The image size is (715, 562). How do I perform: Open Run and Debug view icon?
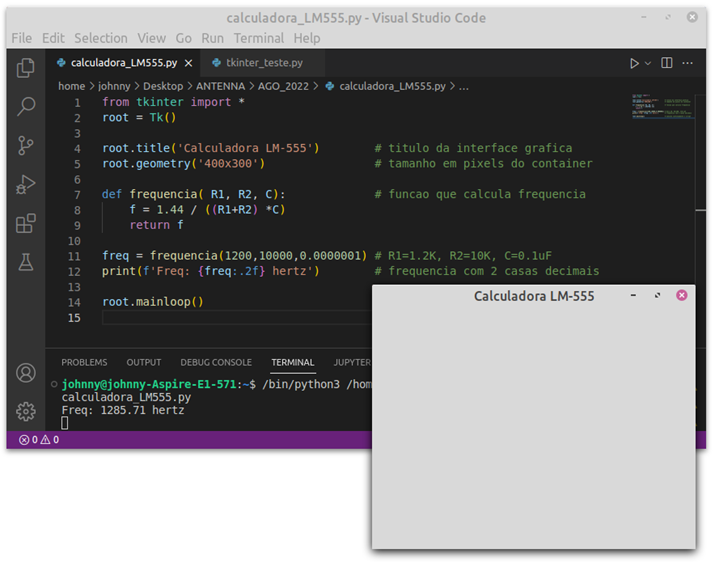coord(26,184)
